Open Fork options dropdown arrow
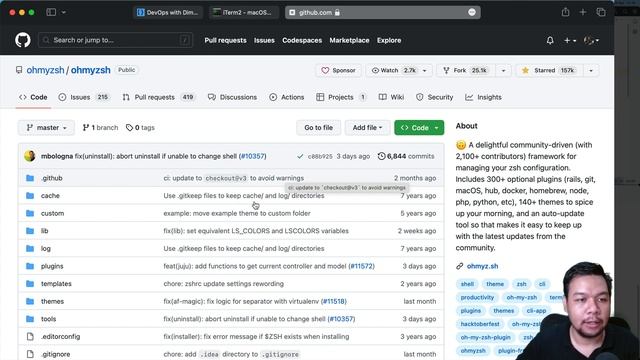Image resolution: width=640 pixels, height=360 pixels. 503,70
